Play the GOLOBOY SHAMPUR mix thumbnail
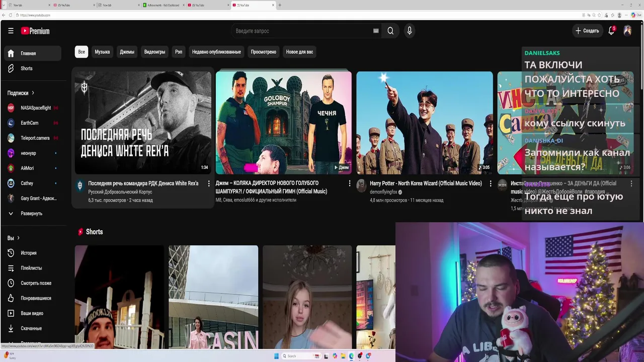Viewport: 644px width, 362px height. tap(284, 123)
